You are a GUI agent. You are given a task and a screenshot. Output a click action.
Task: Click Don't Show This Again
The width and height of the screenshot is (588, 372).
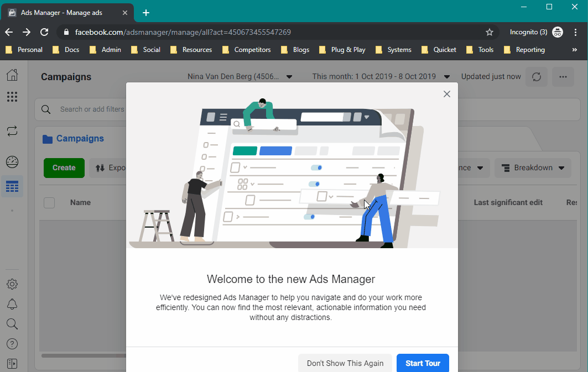[x=345, y=363]
